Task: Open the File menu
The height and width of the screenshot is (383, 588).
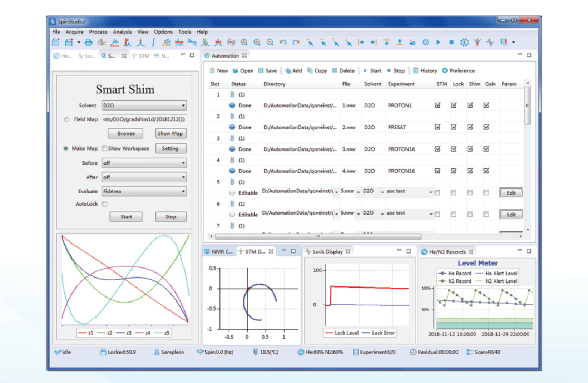Action: (56, 32)
